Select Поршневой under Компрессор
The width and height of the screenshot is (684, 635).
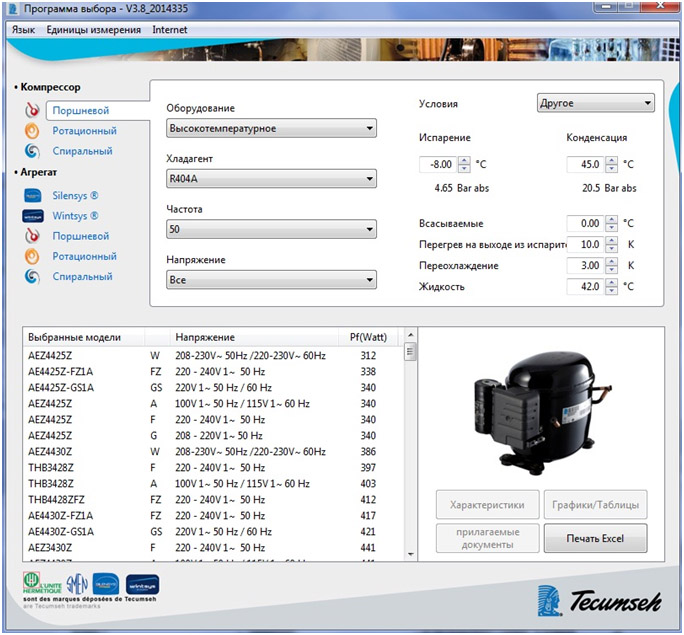pyautogui.click(x=81, y=111)
